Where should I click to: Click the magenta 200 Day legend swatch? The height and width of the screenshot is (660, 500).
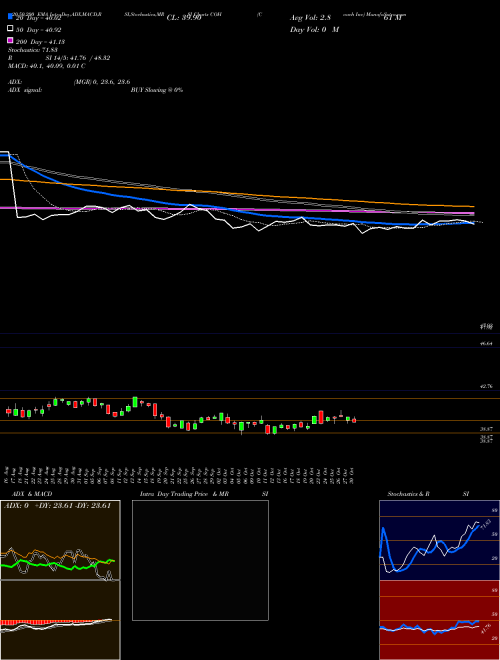click(10, 40)
